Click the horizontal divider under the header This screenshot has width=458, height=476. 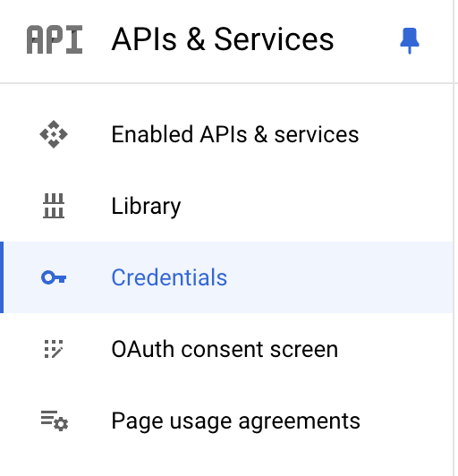click(x=226, y=83)
